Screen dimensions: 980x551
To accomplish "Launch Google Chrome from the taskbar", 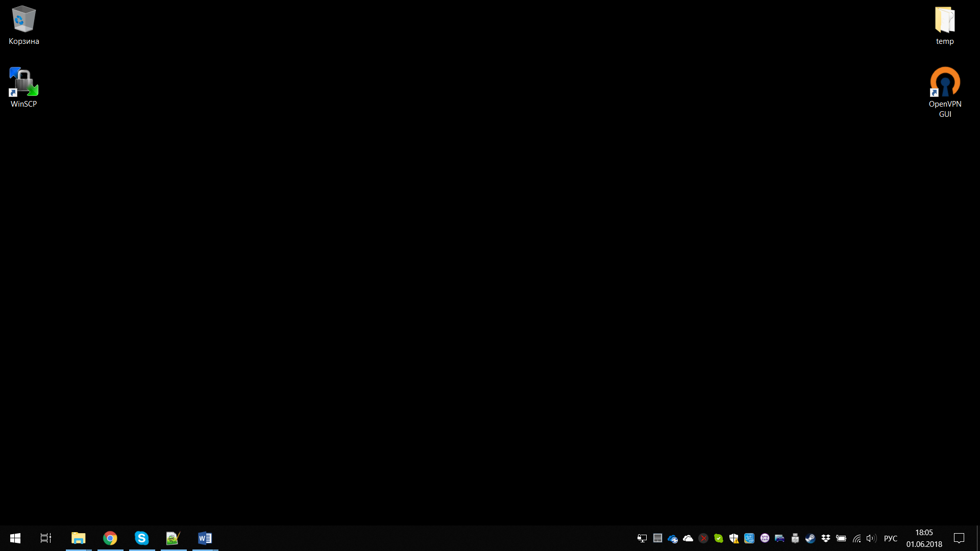I will [110, 538].
